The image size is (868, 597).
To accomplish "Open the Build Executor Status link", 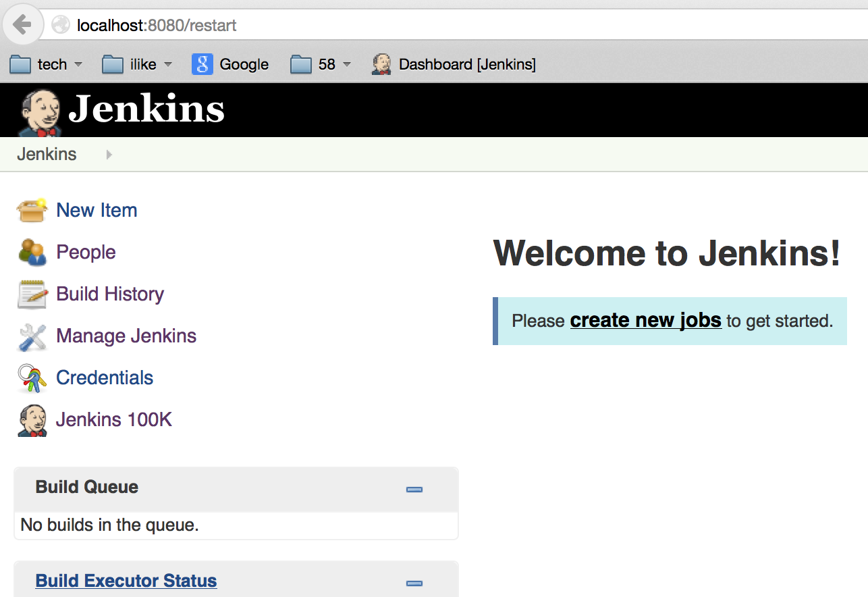I will click(x=126, y=581).
